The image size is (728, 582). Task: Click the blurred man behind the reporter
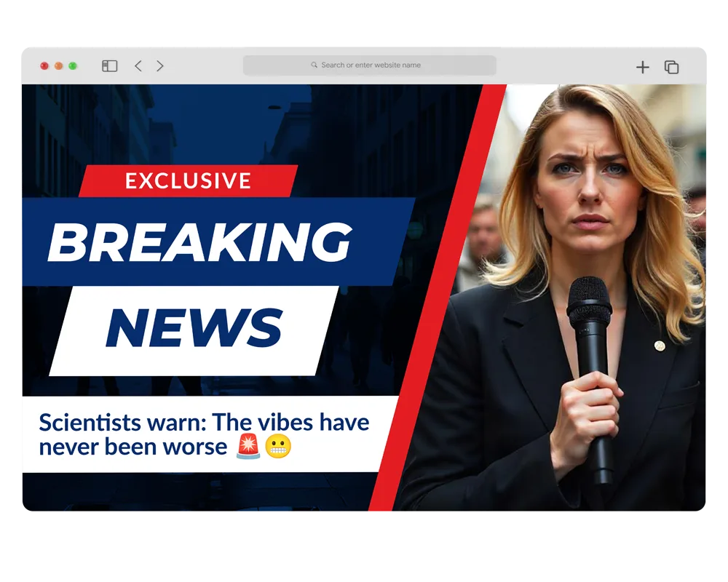coord(484,233)
